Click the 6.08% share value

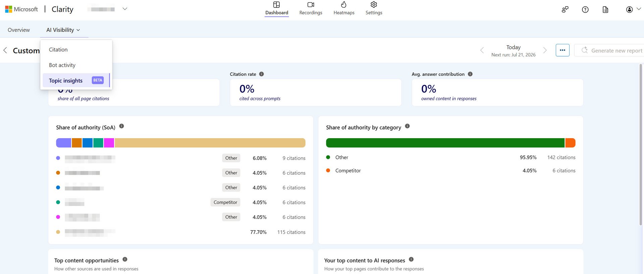[260, 158]
